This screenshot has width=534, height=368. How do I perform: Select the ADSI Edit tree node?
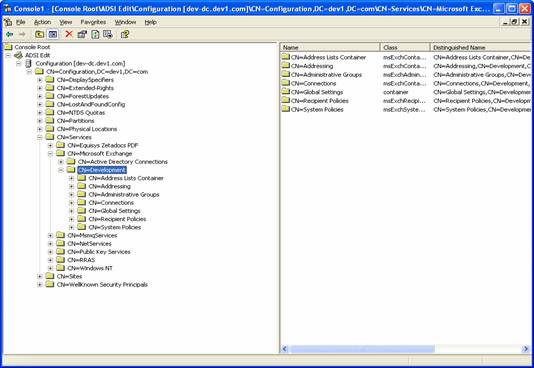[x=37, y=55]
